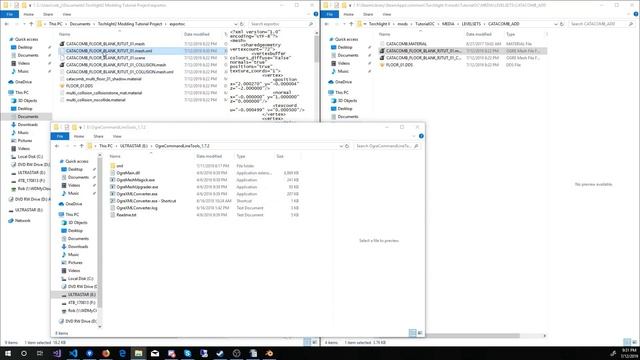Expand ribbon in OgreCommandLineTools window
The height and width of the screenshot is (360, 640).
click(414, 136)
